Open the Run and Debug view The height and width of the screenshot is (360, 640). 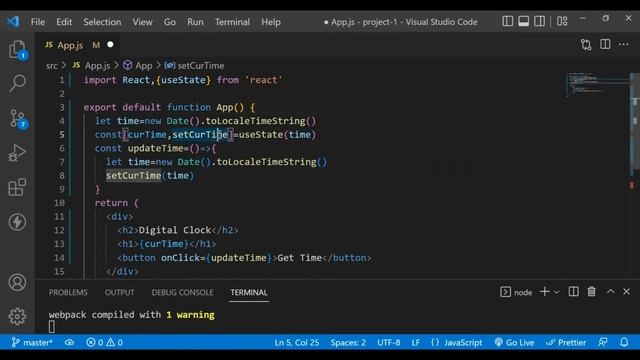pyautogui.click(x=17, y=153)
